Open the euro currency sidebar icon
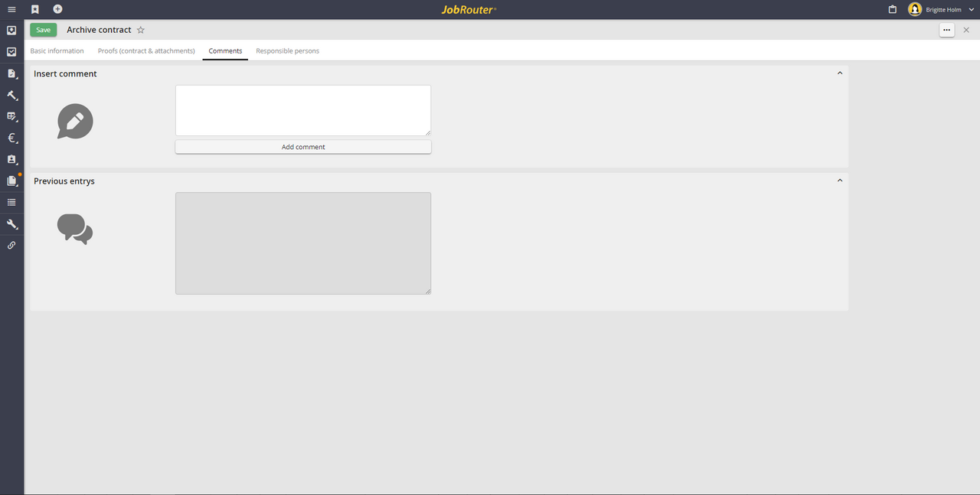980x495 pixels. [x=11, y=138]
